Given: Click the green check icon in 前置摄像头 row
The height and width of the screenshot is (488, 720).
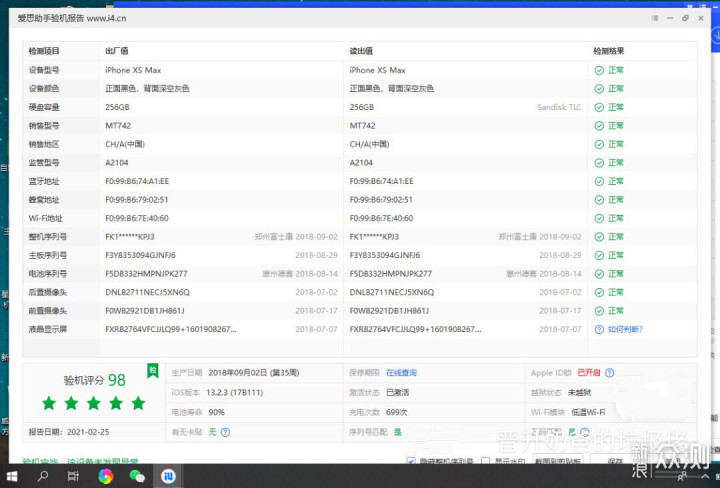Looking at the screenshot, I should pos(599,311).
